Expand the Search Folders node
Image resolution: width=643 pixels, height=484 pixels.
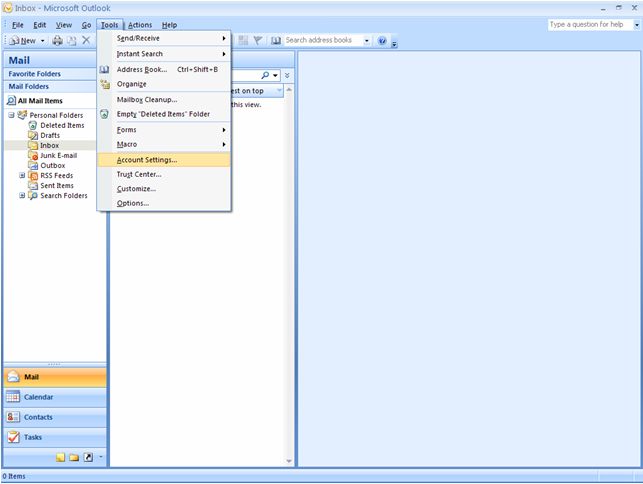pos(23,195)
